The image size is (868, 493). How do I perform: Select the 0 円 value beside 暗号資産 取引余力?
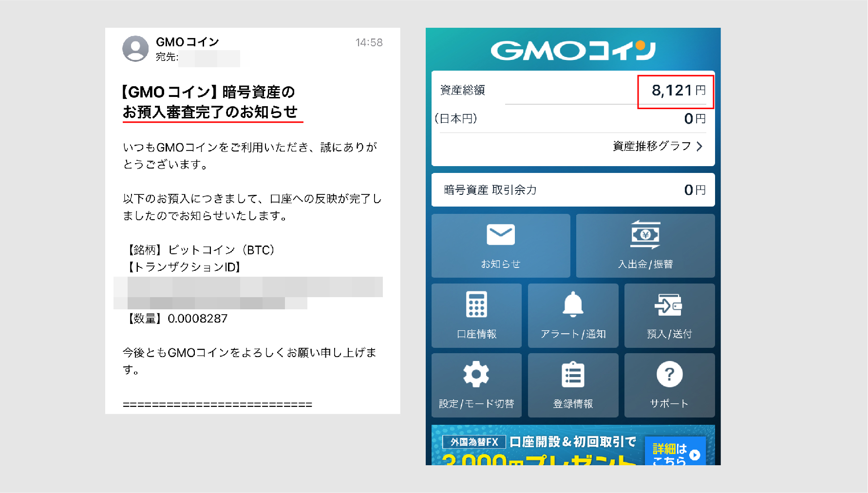[695, 190]
